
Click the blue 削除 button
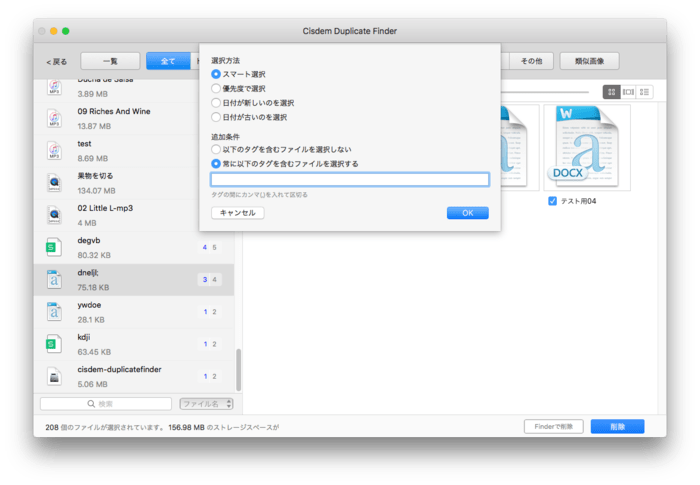[x=617, y=426]
